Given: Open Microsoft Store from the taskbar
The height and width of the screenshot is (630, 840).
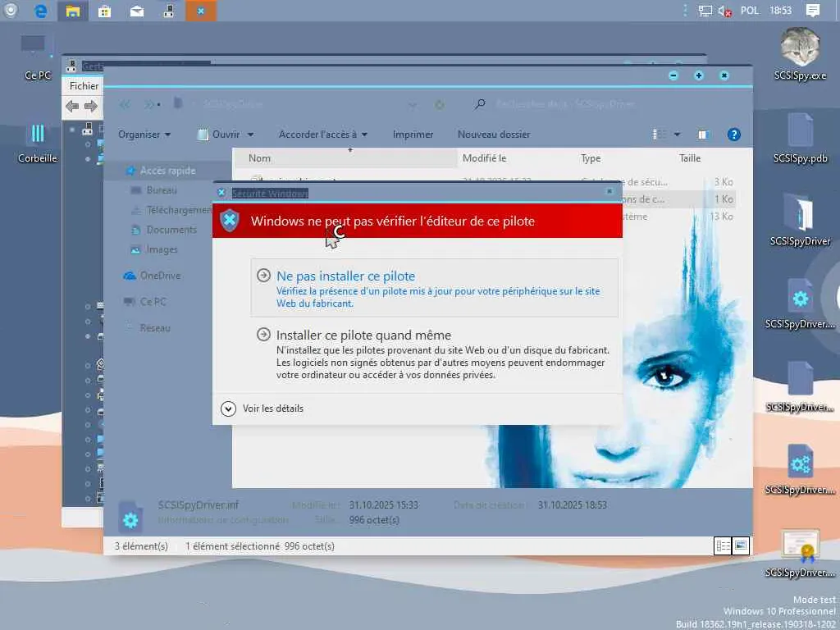Looking at the screenshot, I should click(105, 11).
